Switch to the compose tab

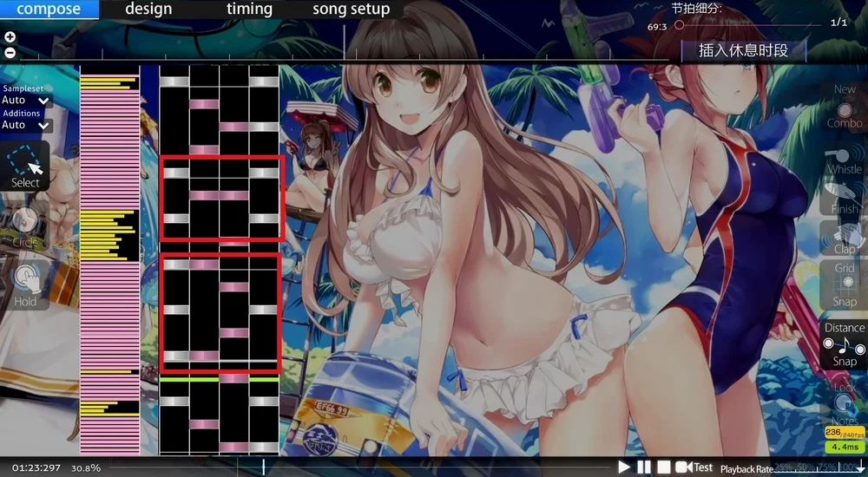49,10
